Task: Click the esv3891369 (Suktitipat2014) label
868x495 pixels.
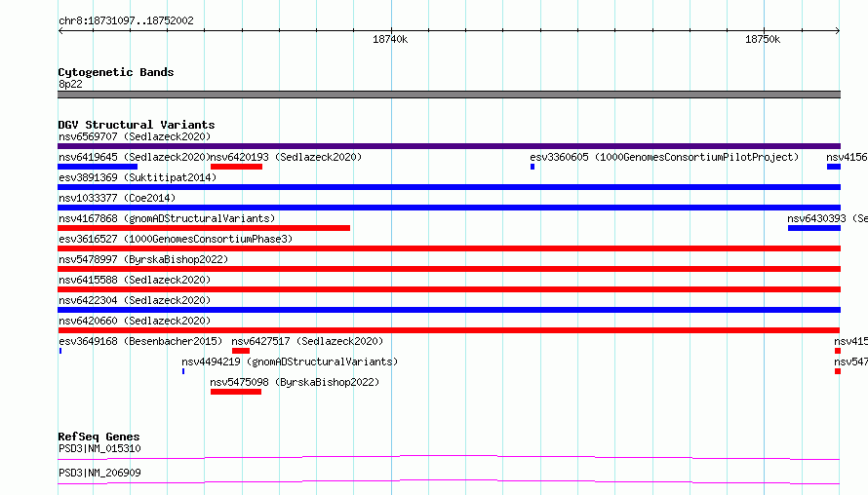Action: [x=138, y=177]
